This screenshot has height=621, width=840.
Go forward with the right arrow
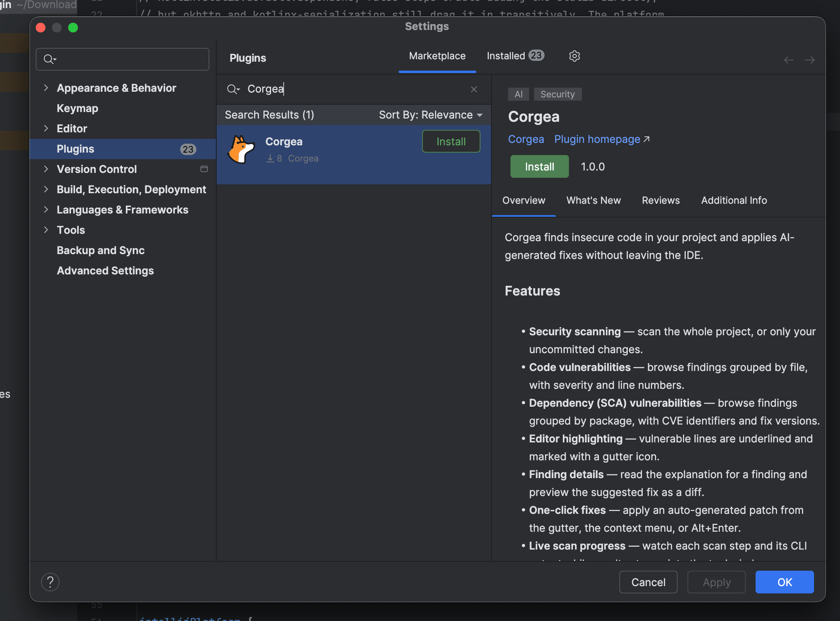810,60
